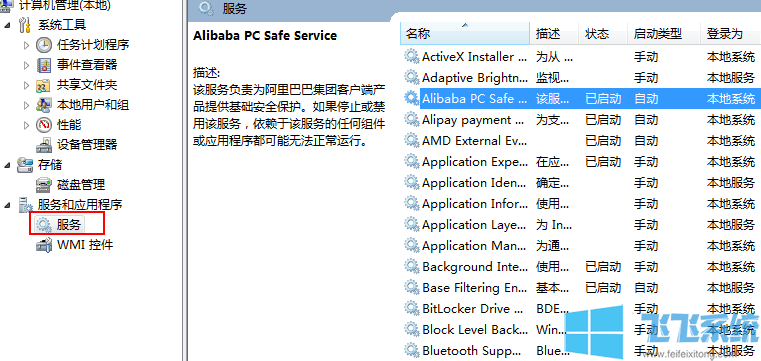
Task: Select the Disk Management (磁盘管理) icon
Action: (44, 185)
